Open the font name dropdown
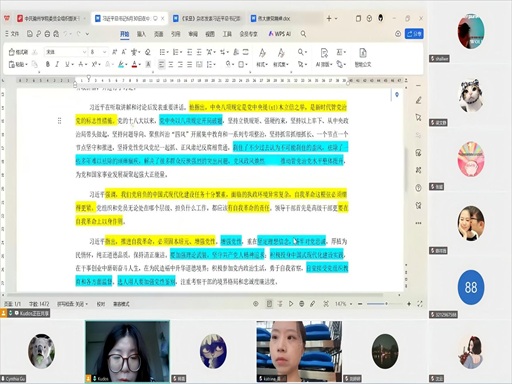The width and height of the screenshot is (512, 384). point(66,52)
